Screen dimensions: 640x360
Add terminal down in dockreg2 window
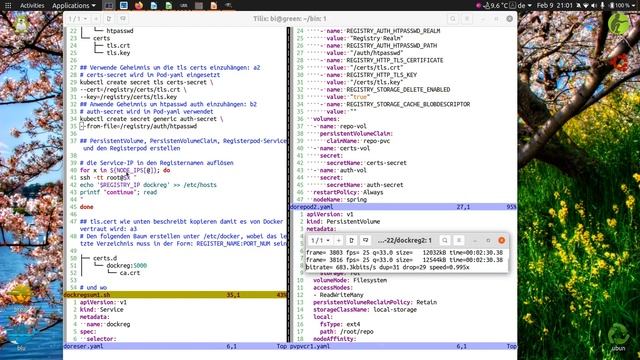365,240
